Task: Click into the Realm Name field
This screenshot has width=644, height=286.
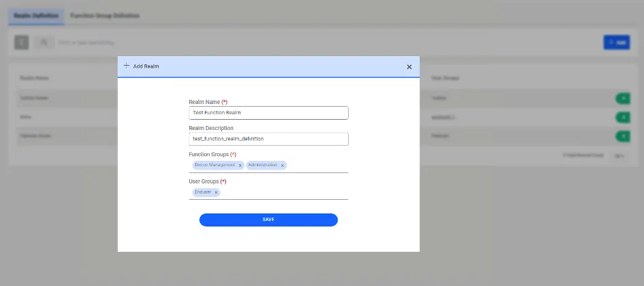Action: (x=269, y=113)
